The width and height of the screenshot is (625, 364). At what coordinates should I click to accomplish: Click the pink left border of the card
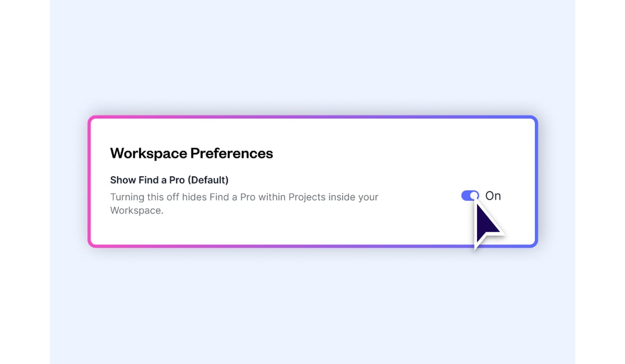pos(89,182)
